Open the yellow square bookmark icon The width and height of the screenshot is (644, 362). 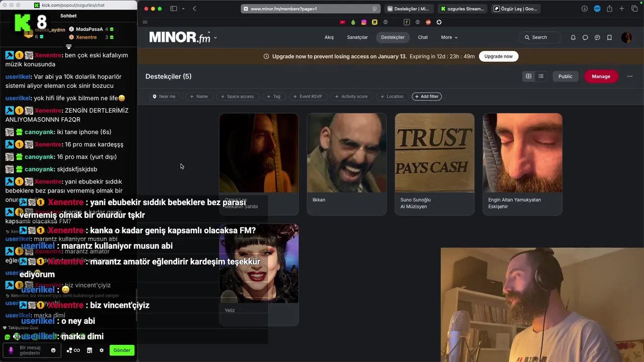[375, 22]
